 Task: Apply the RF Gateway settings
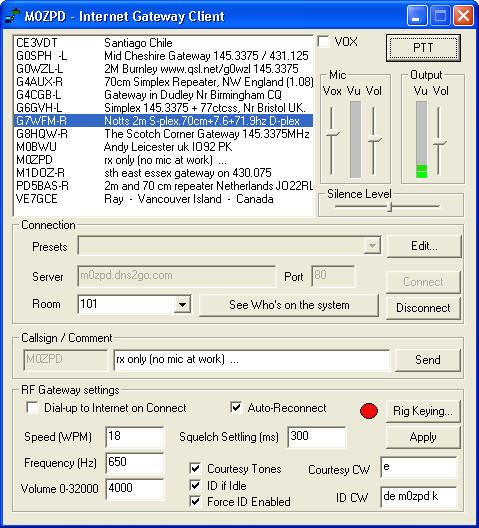[x=423, y=437]
